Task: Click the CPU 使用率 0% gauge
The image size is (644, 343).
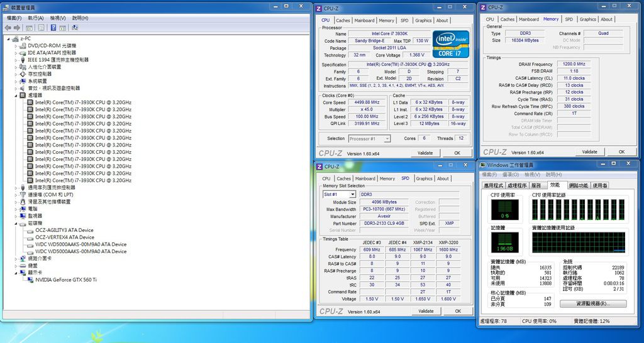Action: (505, 210)
